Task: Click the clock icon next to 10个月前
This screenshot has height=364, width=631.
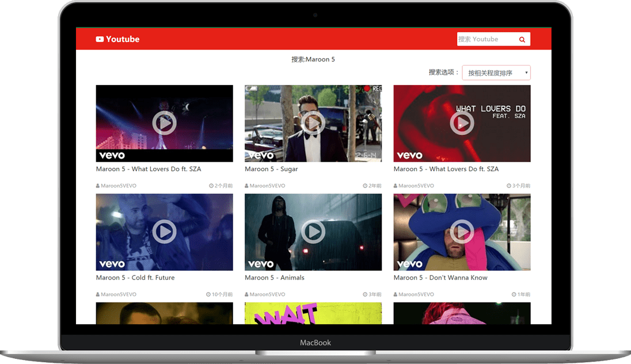Action: point(208,294)
